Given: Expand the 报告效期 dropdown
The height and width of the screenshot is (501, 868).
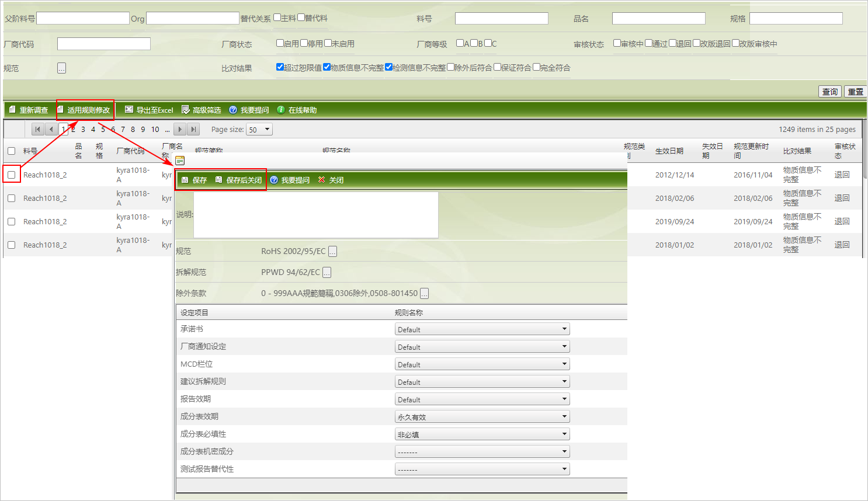Looking at the screenshot, I should 482,399.
